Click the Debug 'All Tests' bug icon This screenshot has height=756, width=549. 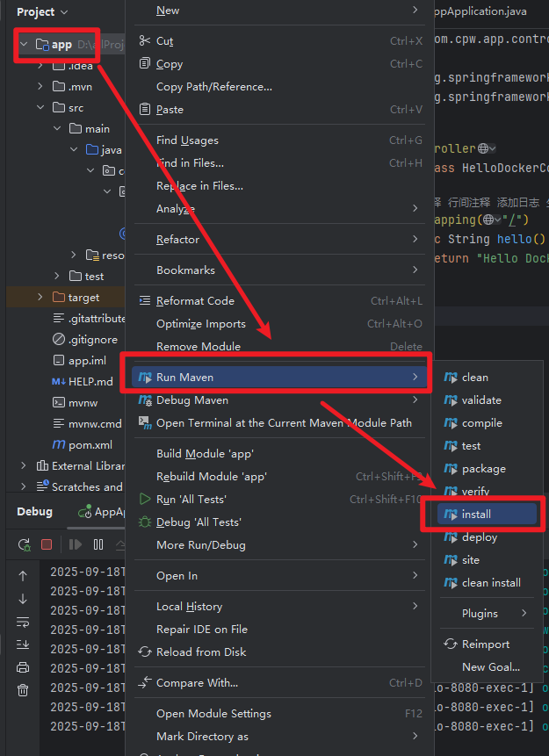tap(145, 522)
